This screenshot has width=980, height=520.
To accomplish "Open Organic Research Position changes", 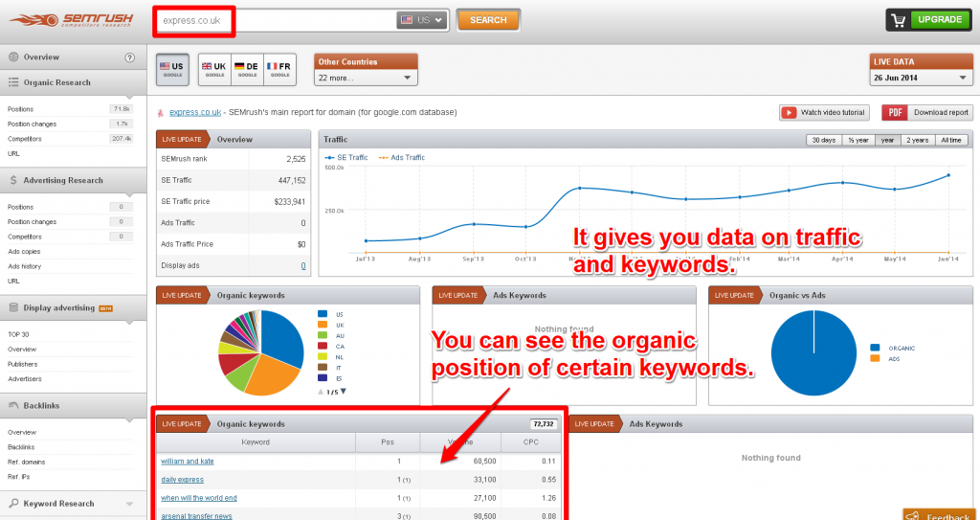I will pyautogui.click(x=32, y=124).
